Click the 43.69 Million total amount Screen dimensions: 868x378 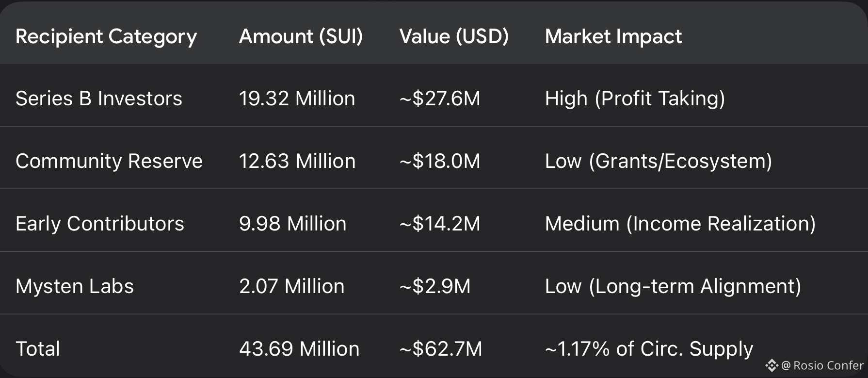(x=299, y=349)
